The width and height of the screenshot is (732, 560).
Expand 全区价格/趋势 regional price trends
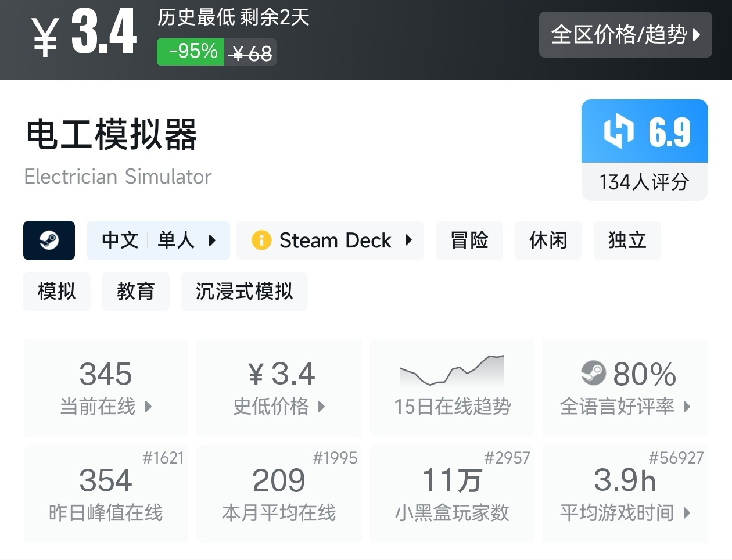coord(625,35)
